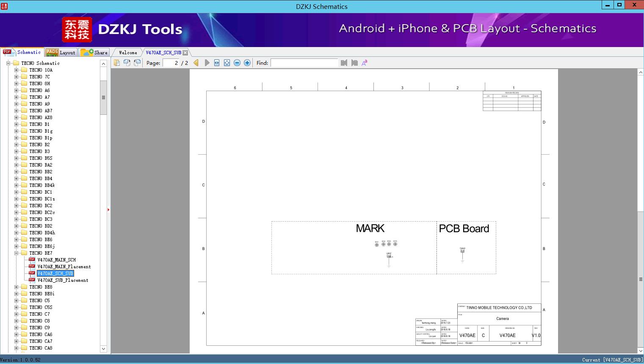Expand the TECNO BC1 folder
This screenshot has height=364, width=644.
tap(16, 192)
